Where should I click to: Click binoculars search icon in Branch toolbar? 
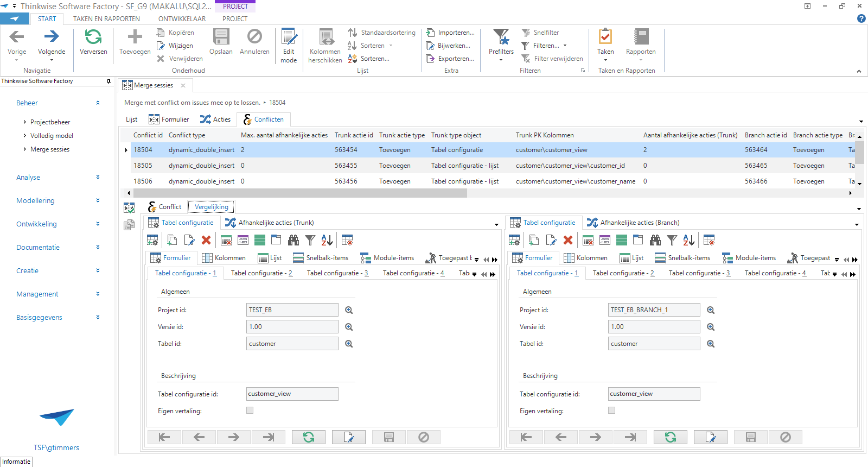[x=655, y=240]
